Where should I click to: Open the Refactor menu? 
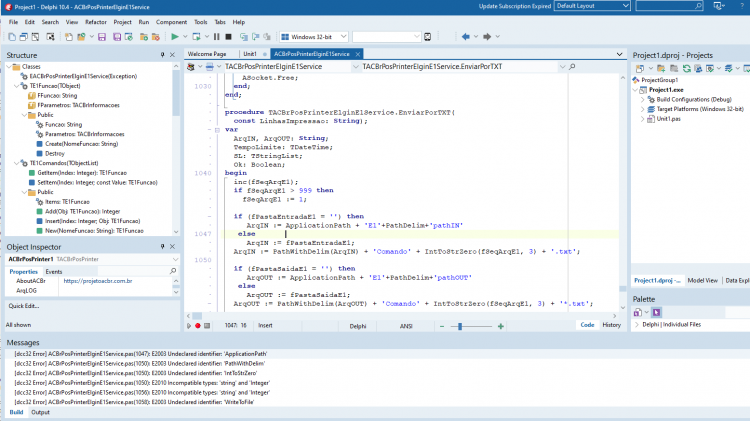click(96, 22)
